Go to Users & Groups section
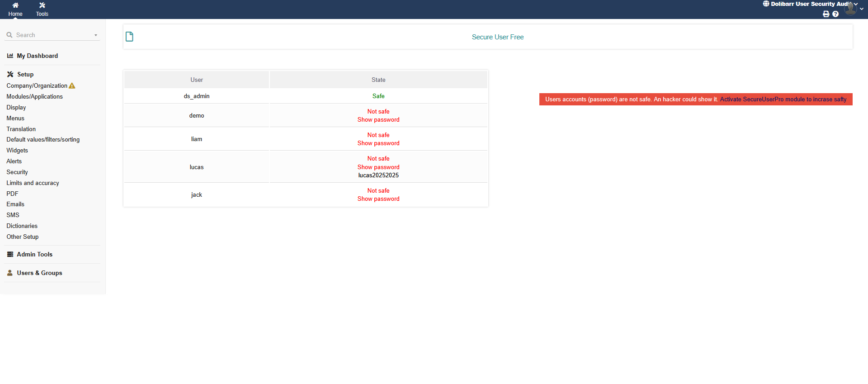Viewport: 868px width, 384px height. pos(39,273)
